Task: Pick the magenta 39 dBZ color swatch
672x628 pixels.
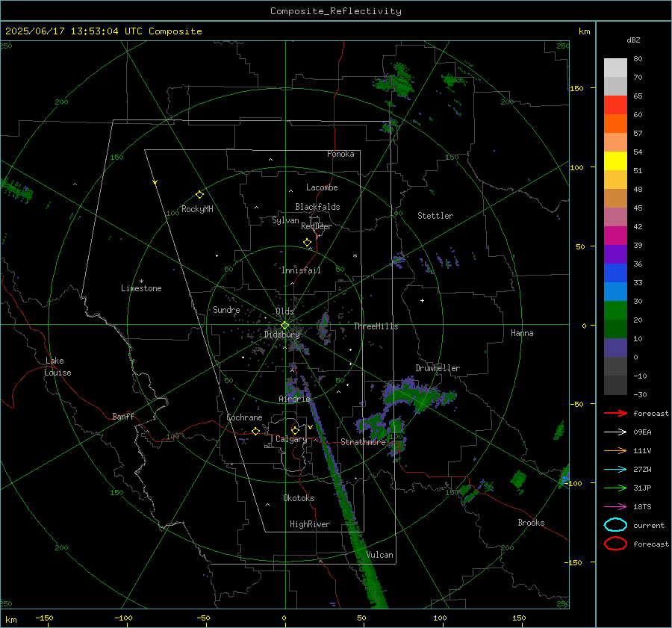Action: [x=615, y=235]
